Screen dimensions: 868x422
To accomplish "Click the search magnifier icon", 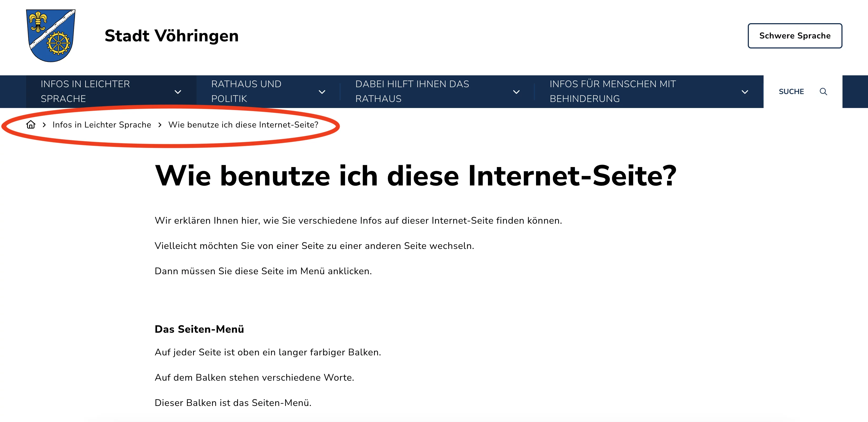I will (x=823, y=92).
